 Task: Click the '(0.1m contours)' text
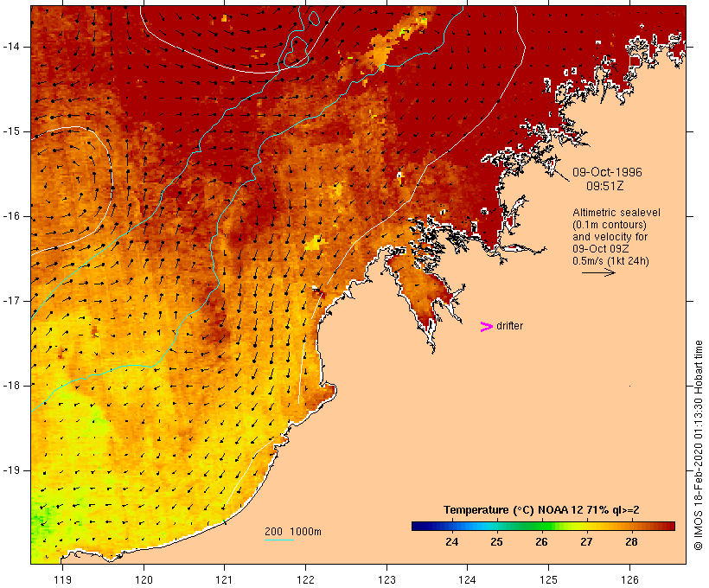(x=609, y=225)
